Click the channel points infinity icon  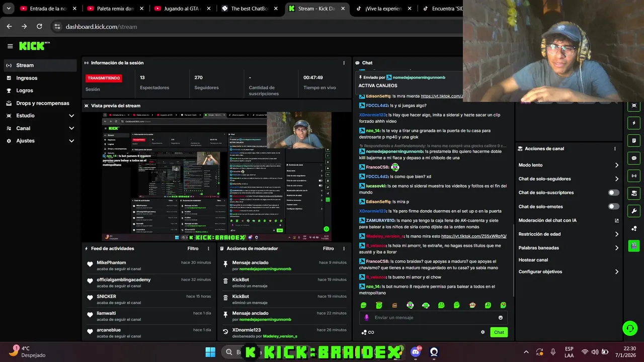[x=368, y=332]
